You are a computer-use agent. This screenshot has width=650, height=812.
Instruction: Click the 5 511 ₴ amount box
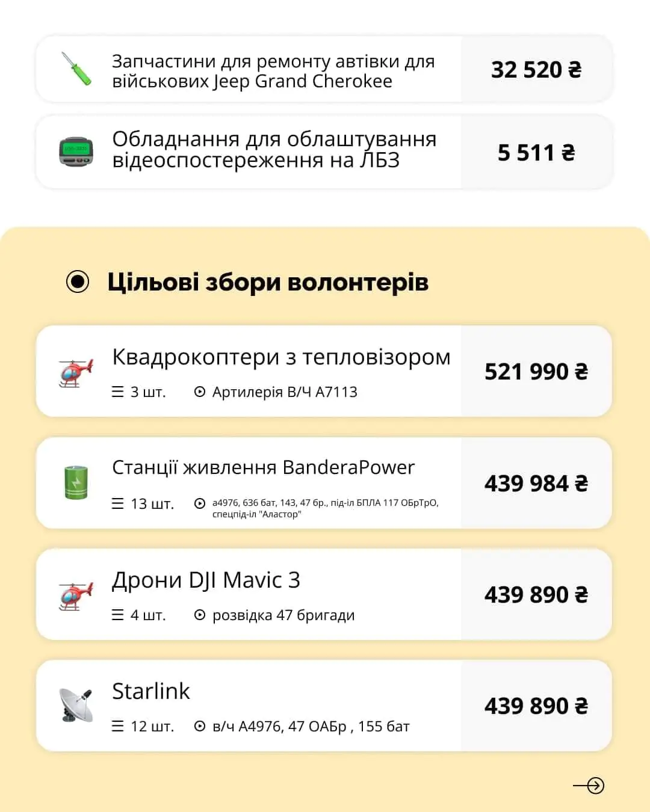click(536, 152)
